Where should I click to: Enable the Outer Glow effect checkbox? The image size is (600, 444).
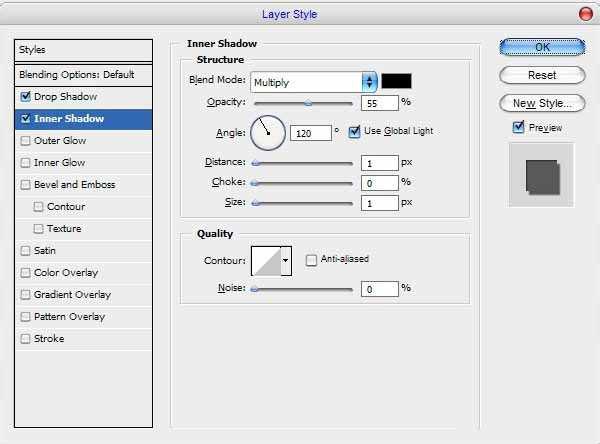[25, 141]
